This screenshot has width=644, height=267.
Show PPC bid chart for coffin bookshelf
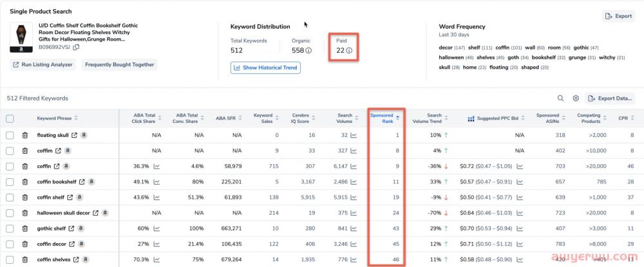coord(520,181)
